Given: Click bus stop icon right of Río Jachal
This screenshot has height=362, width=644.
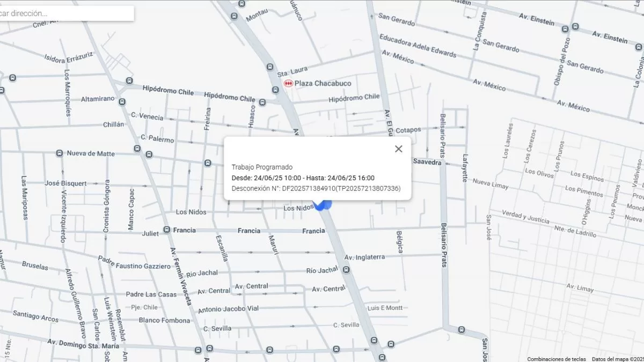Looking at the screenshot, I should pyautogui.click(x=347, y=270).
